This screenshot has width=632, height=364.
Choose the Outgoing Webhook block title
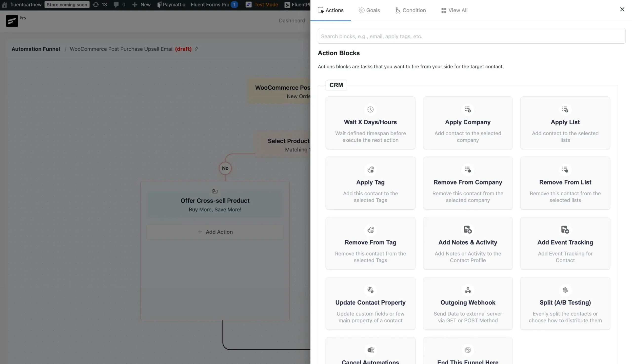(468, 303)
